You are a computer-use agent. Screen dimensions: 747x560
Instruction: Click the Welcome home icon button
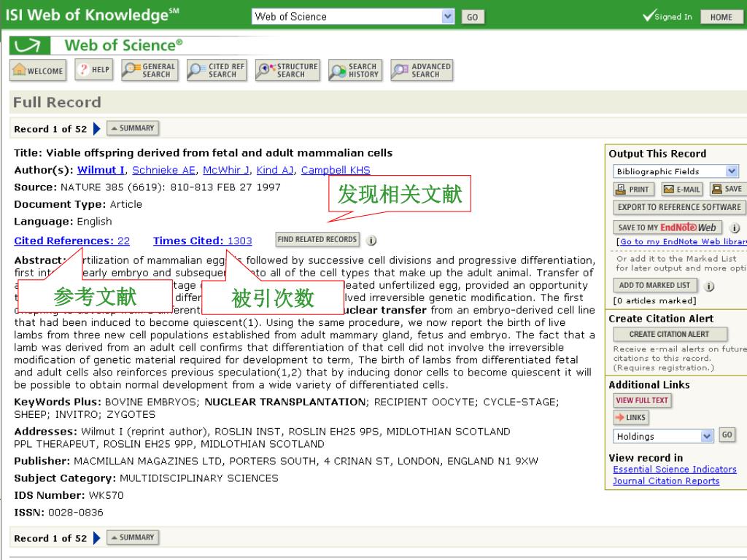pyautogui.click(x=38, y=71)
